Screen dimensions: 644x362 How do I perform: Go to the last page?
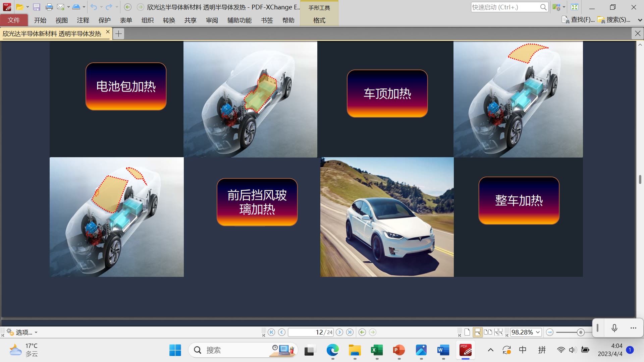tap(350, 332)
